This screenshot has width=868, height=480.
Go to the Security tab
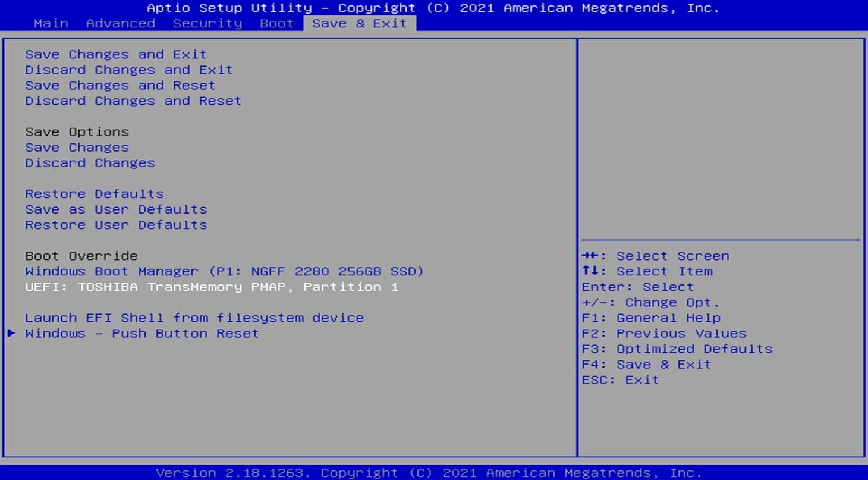tap(207, 23)
